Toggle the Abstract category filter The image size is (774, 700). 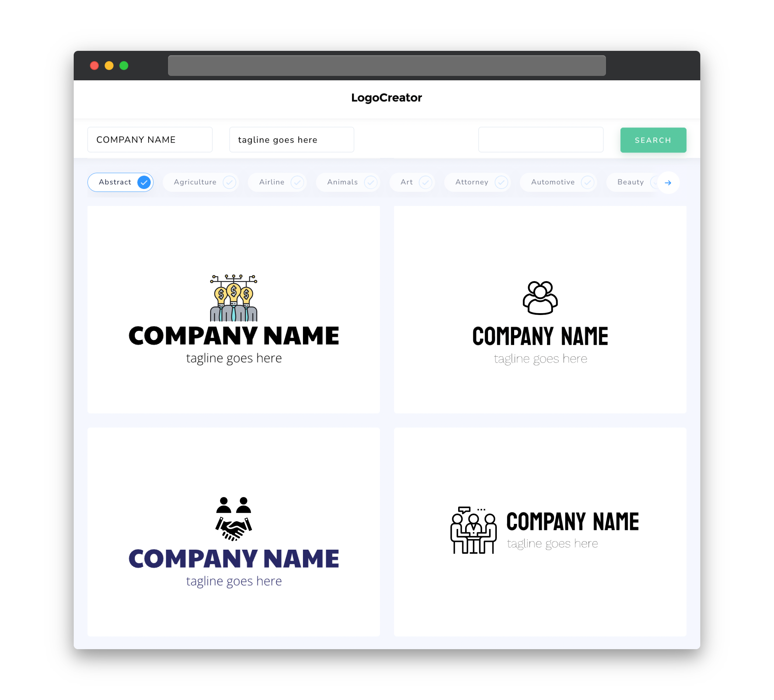pyautogui.click(x=121, y=182)
